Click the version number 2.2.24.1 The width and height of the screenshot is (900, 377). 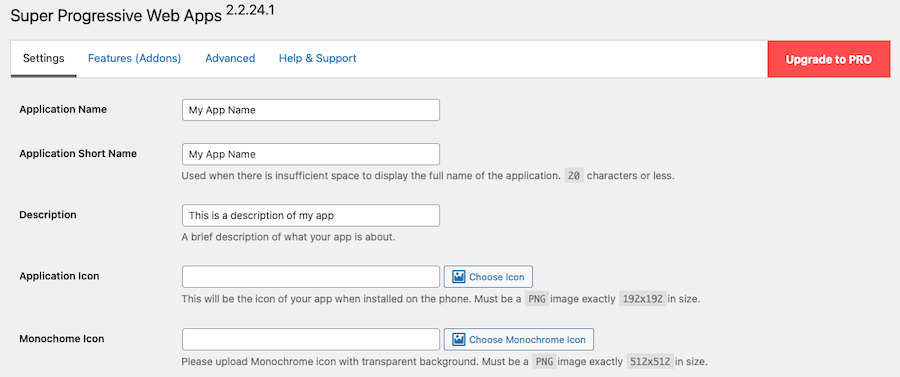pos(250,10)
